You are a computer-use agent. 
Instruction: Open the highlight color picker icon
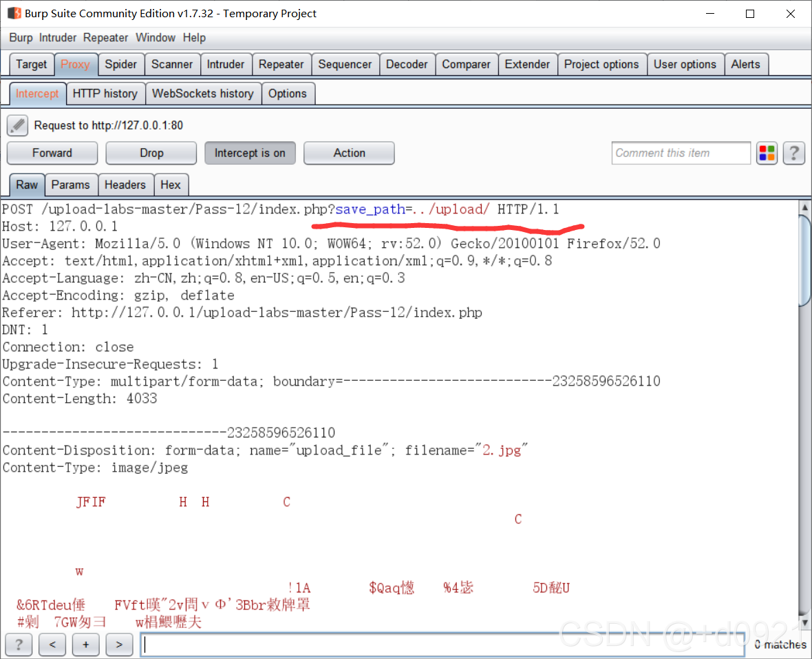pyautogui.click(x=767, y=154)
